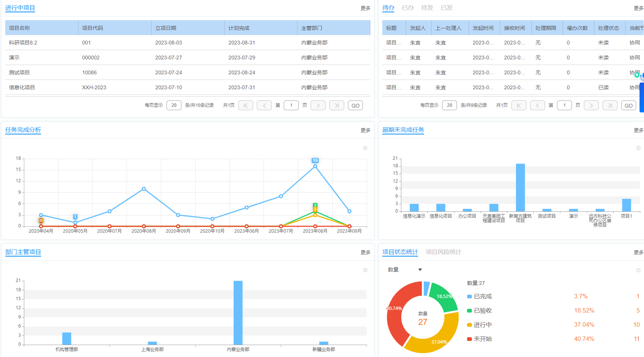This screenshot has height=357, width=644.
Task: Click the 新南方建筑项目 bar in overdue chart
Action: (520, 187)
